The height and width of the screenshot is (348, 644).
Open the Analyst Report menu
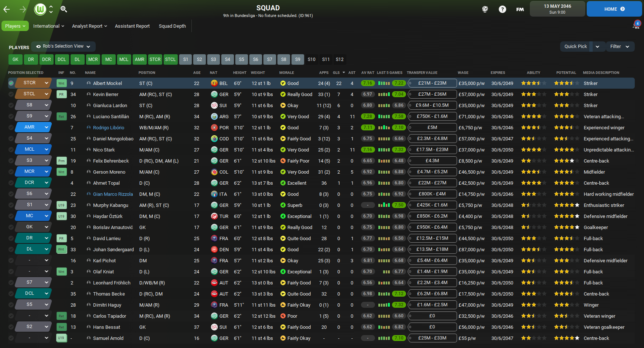tap(89, 26)
